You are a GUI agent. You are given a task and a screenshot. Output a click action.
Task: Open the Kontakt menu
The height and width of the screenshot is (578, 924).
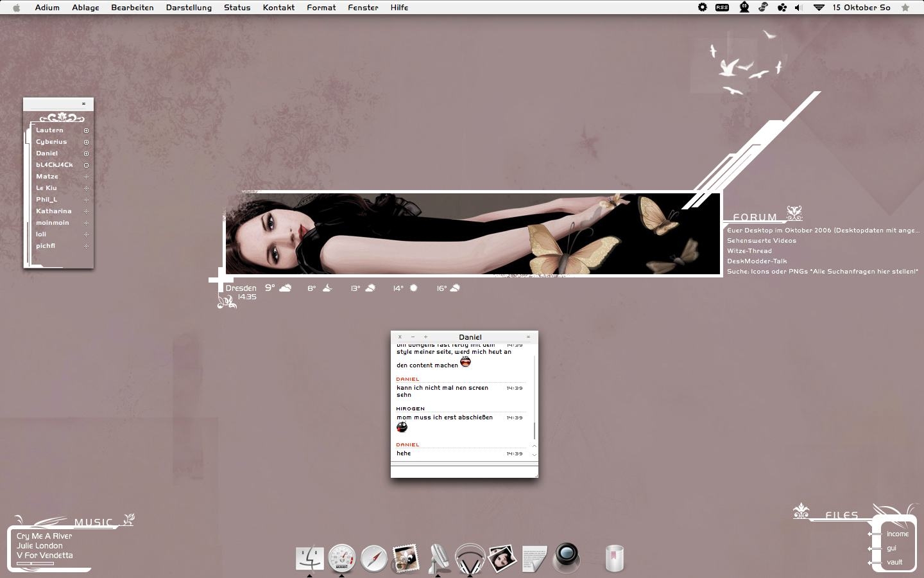(x=278, y=8)
